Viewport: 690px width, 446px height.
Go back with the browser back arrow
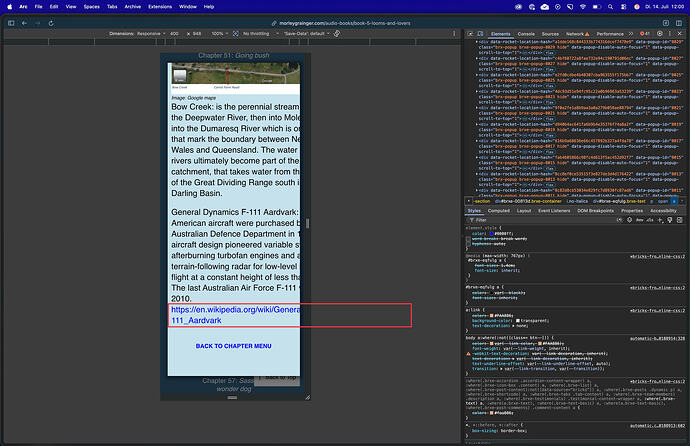(x=24, y=23)
